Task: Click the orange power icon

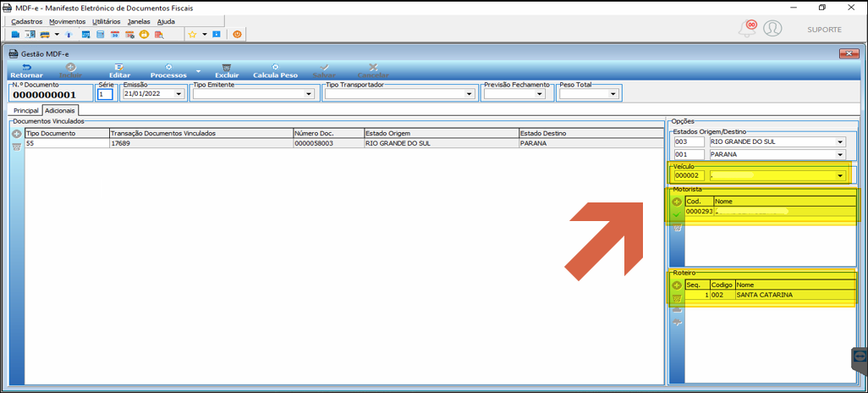Action: coord(237,35)
